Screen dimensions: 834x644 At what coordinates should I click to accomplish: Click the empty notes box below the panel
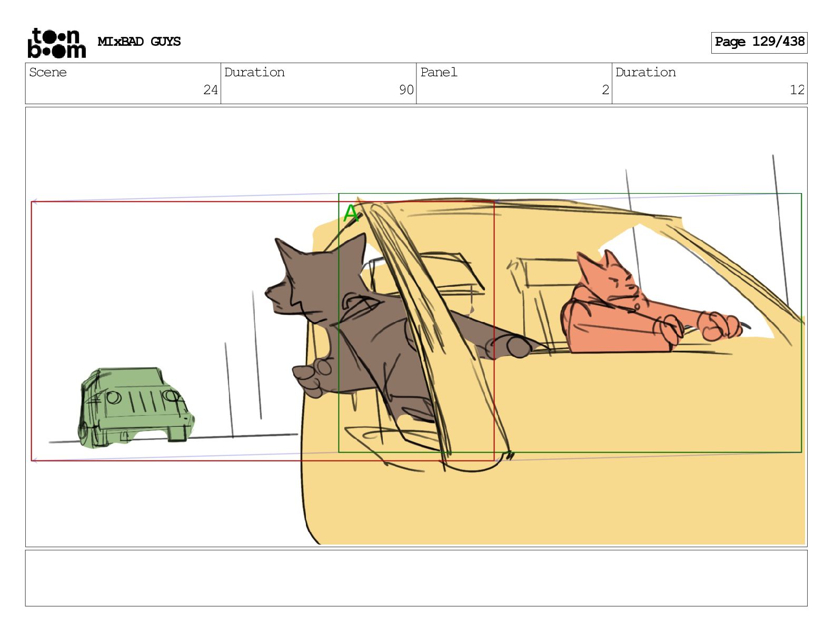point(416,578)
